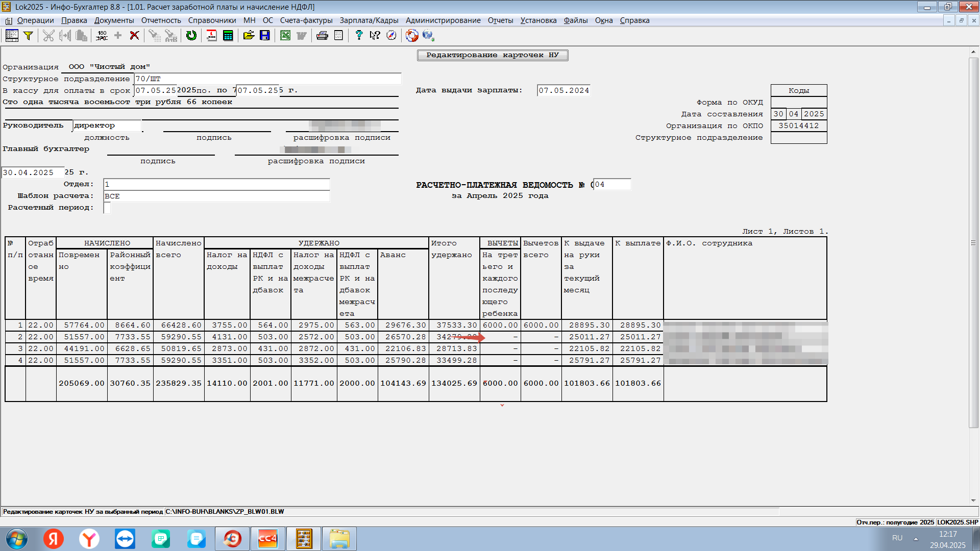Click the question mark help icon
Screen dimensions: 980x551
(359, 35)
